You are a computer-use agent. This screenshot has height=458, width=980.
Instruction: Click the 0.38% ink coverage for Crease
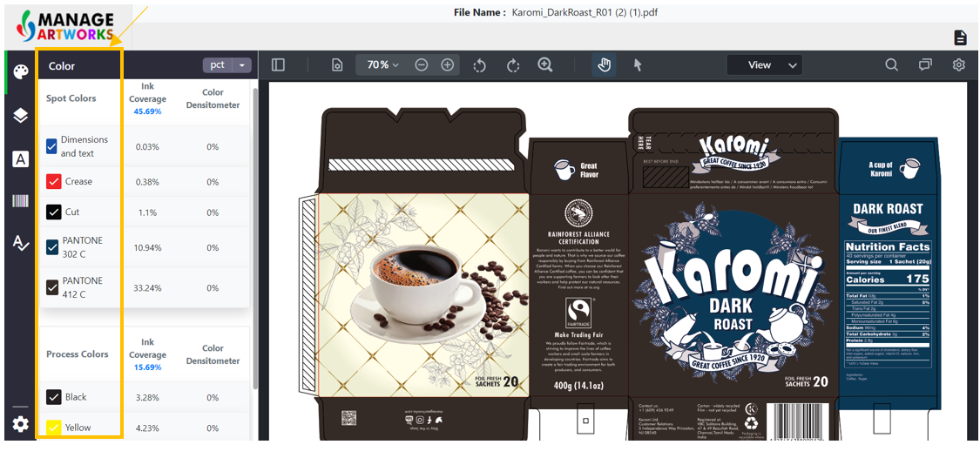(147, 182)
